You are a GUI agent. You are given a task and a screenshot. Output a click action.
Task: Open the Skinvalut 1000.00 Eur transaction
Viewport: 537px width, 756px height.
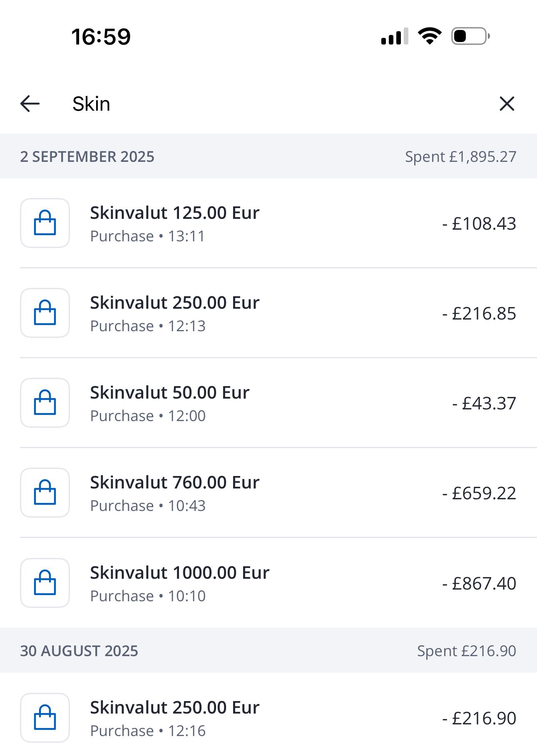180,573
